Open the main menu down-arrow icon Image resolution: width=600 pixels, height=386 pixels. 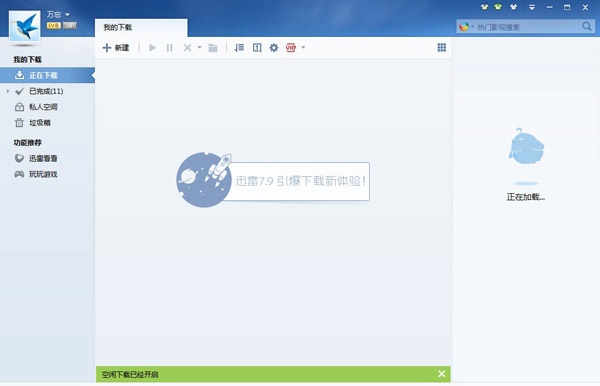pos(532,7)
